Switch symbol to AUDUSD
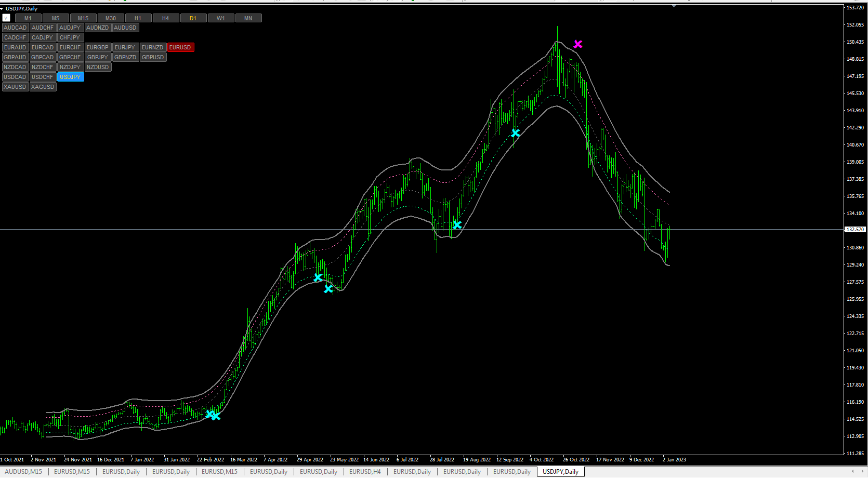 coord(125,28)
